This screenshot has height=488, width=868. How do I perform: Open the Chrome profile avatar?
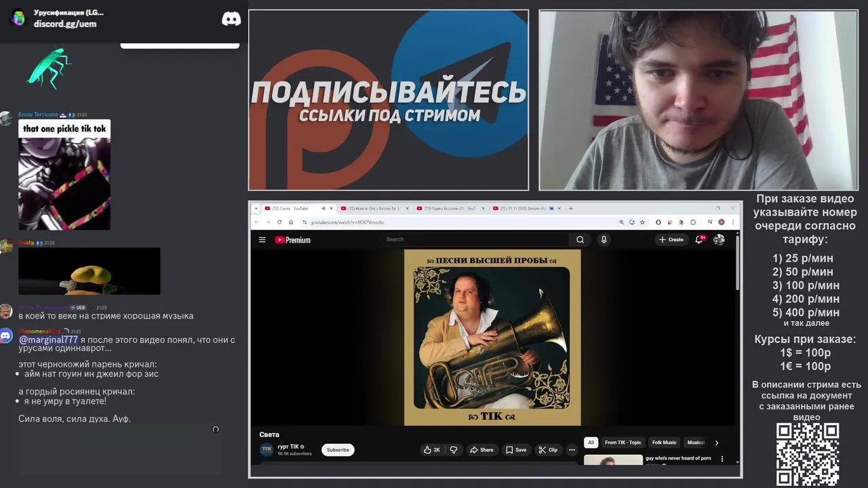[x=722, y=222]
